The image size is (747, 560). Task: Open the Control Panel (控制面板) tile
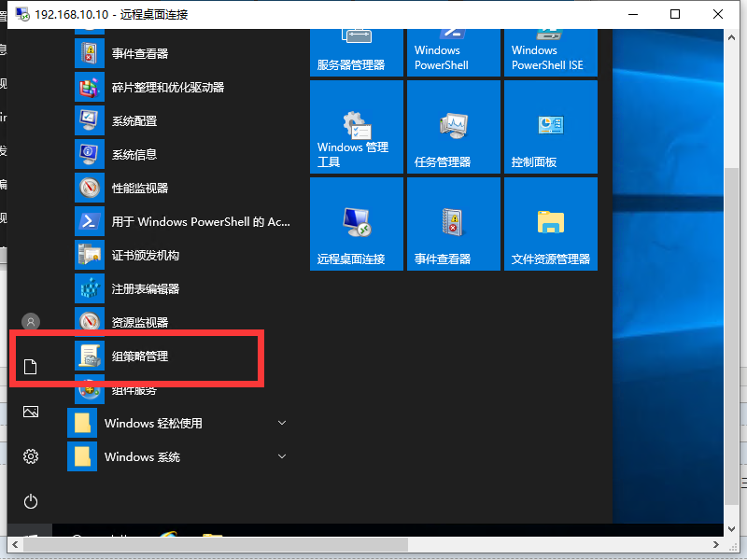pyautogui.click(x=551, y=127)
